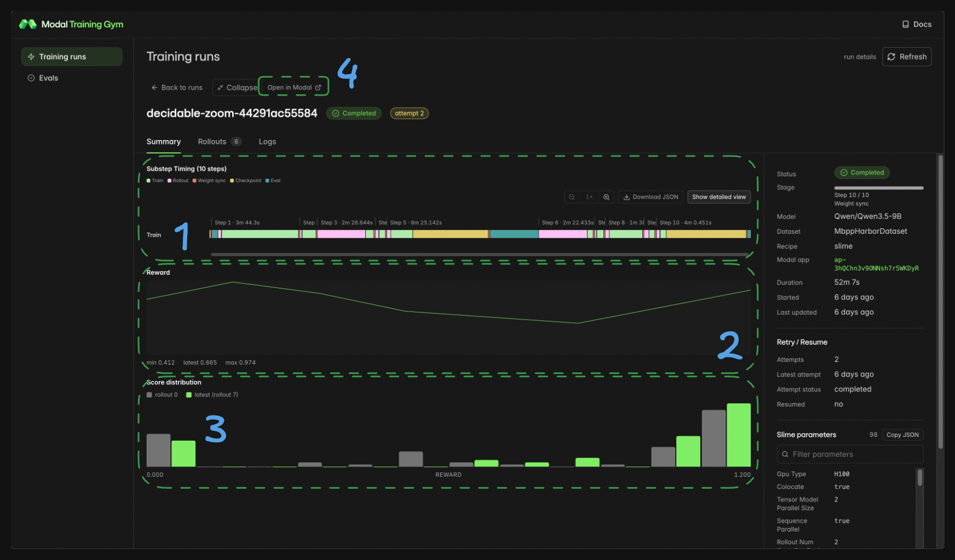Collapse the run details panel
The image size is (955, 560).
point(237,88)
